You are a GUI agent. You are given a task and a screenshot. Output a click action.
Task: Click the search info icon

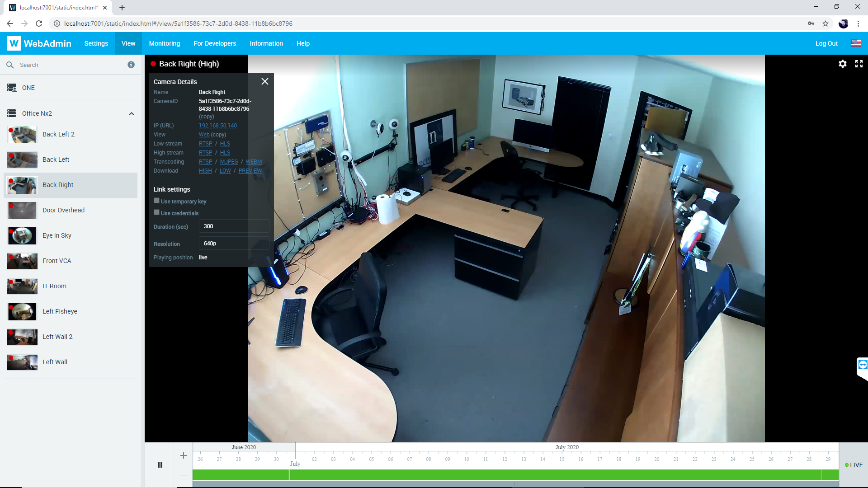pos(131,65)
